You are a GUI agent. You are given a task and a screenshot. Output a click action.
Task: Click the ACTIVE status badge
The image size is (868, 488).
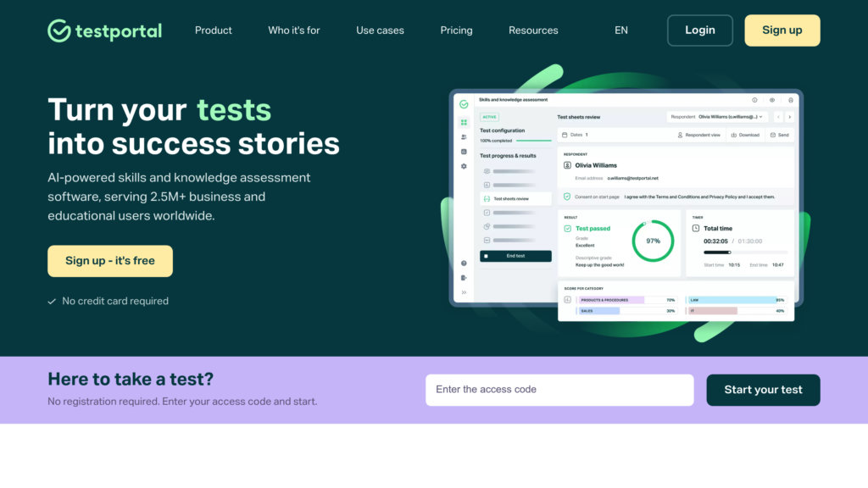pos(489,116)
